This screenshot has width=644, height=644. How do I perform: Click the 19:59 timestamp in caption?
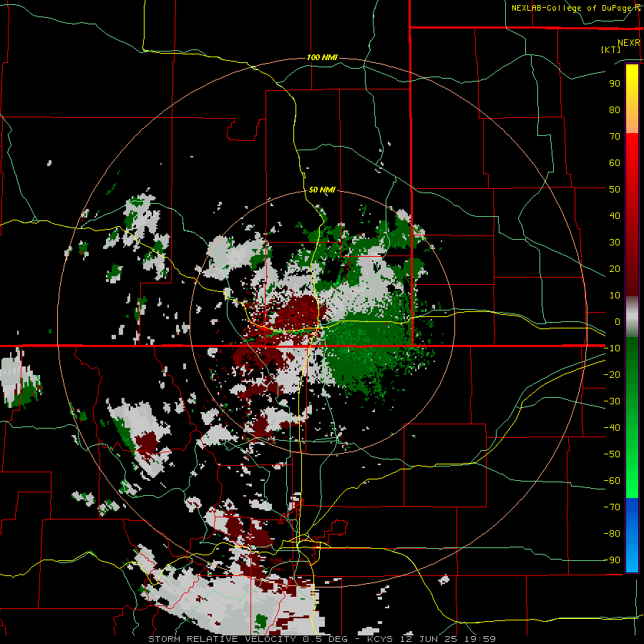(x=480, y=639)
